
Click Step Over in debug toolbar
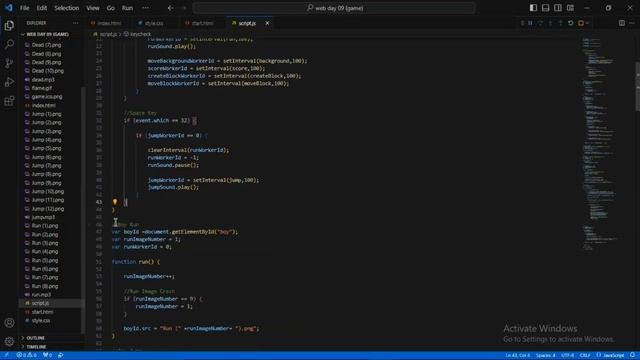click(x=540, y=23)
